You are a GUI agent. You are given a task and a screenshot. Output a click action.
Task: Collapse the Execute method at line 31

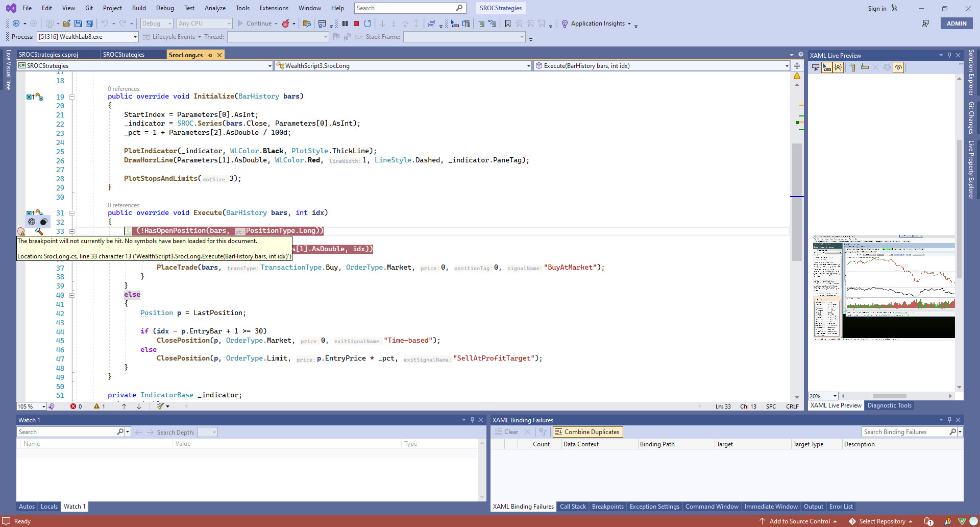72,213
